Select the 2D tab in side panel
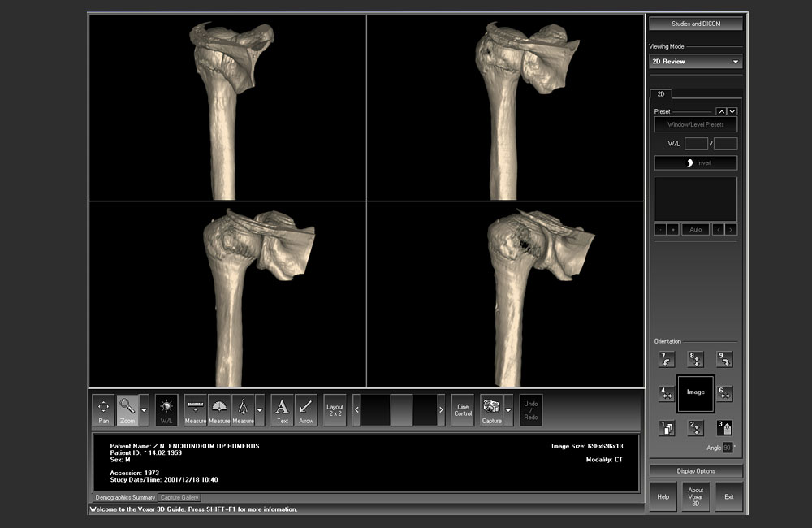This screenshot has width=812, height=528. coord(661,94)
